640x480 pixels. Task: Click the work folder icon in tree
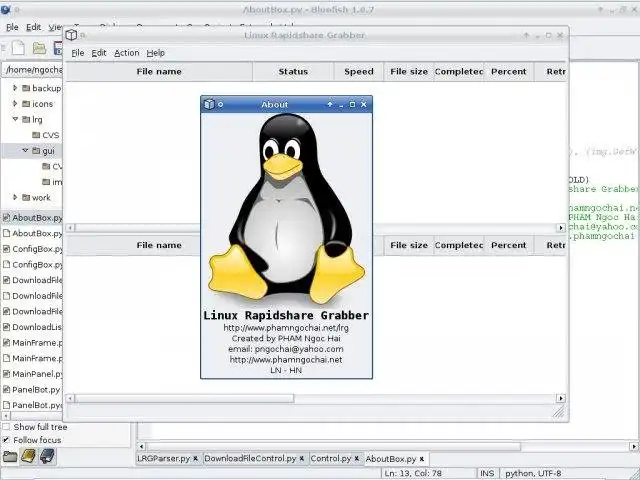tap(26, 198)
